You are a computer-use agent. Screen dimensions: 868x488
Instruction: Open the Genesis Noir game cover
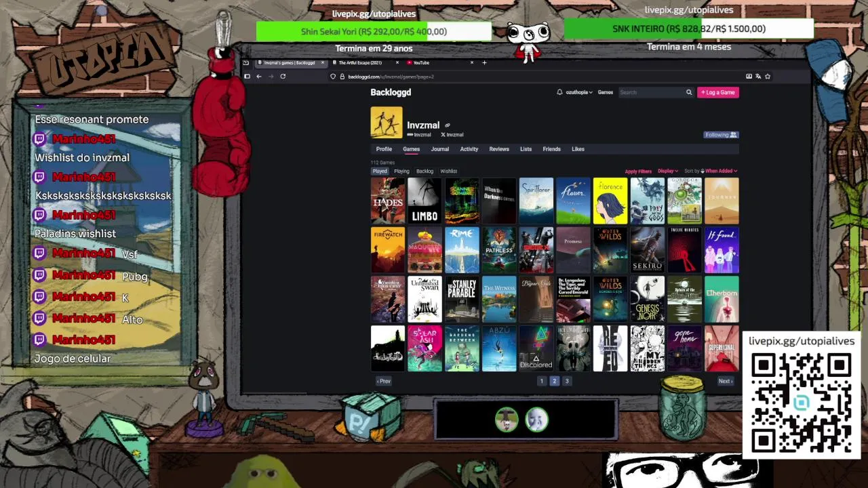coord(647,299)
